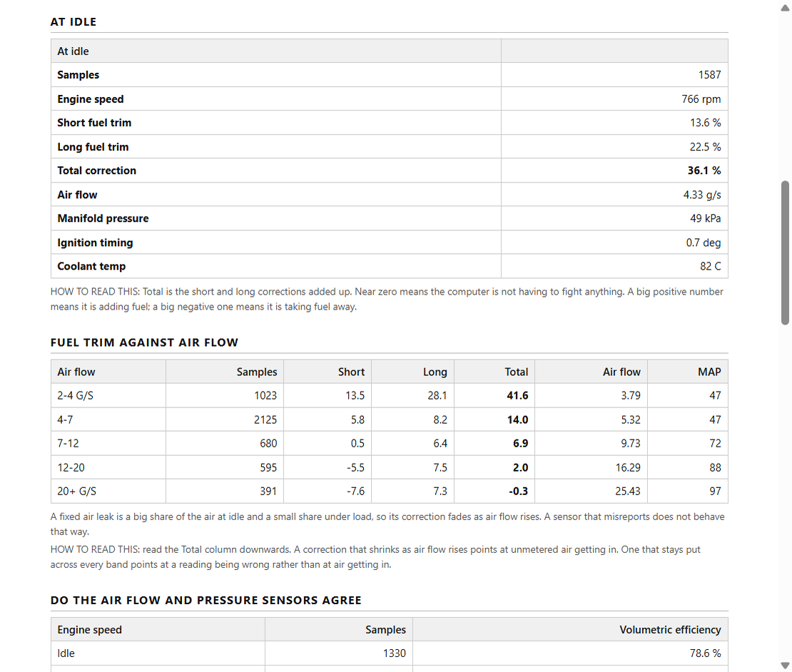Select the 2-4 G/S air flow row
Image resolution: width=792 pixels, height=672 pixels.
(x=390, y=395)
